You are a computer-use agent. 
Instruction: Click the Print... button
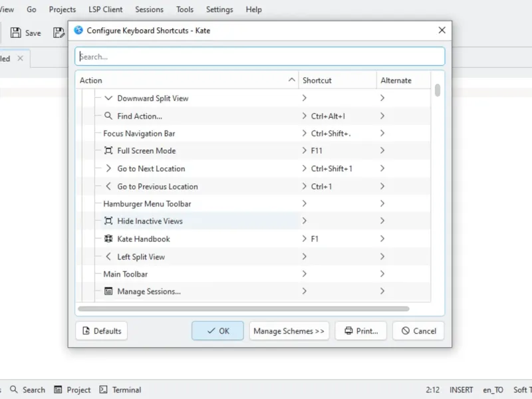(361, 331)
